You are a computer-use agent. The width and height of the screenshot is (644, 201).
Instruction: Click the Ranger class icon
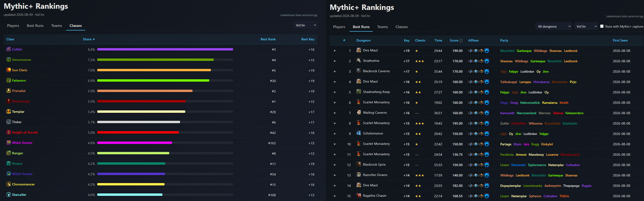9,153
